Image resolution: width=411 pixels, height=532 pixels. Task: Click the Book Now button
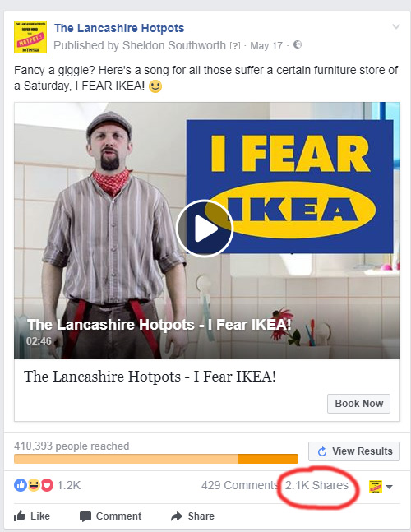(x=358, y=404)
